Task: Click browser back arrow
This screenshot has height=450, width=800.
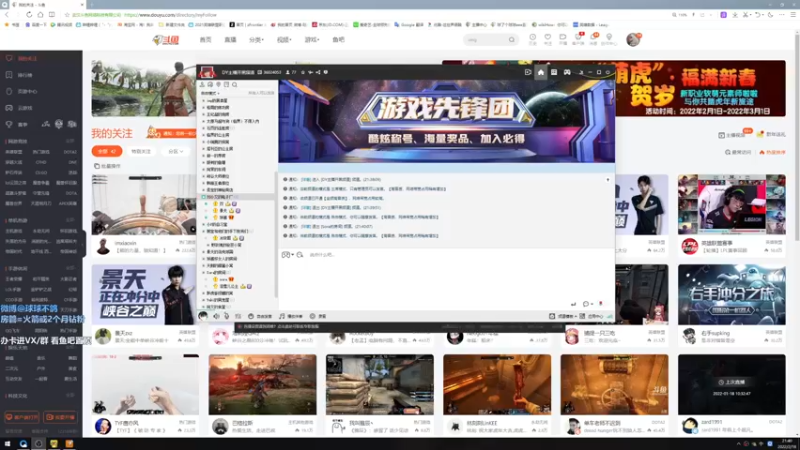Action: [7, 15]
